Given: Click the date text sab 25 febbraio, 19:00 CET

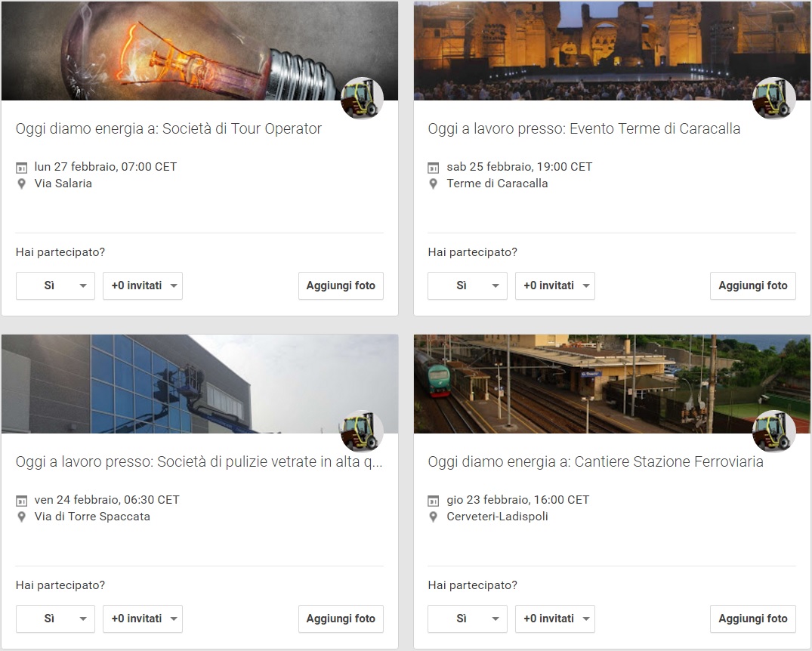Looking at the screenshot, I should (x=520, y=167).
